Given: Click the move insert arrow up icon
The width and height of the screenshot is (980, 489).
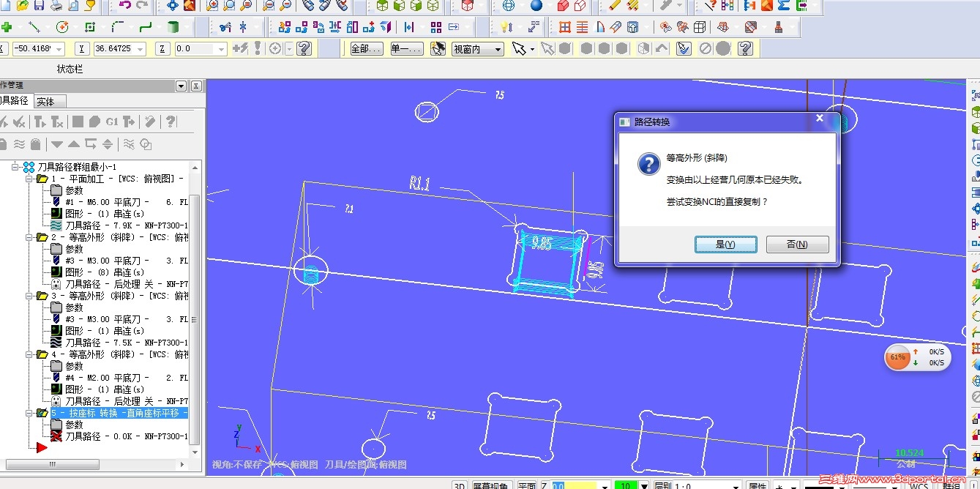Looking at the screenshot, I should [x=73, y=143].
